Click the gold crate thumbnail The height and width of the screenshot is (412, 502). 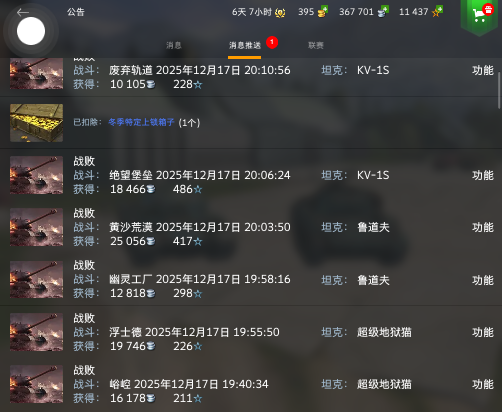click(x=36, y=123)
